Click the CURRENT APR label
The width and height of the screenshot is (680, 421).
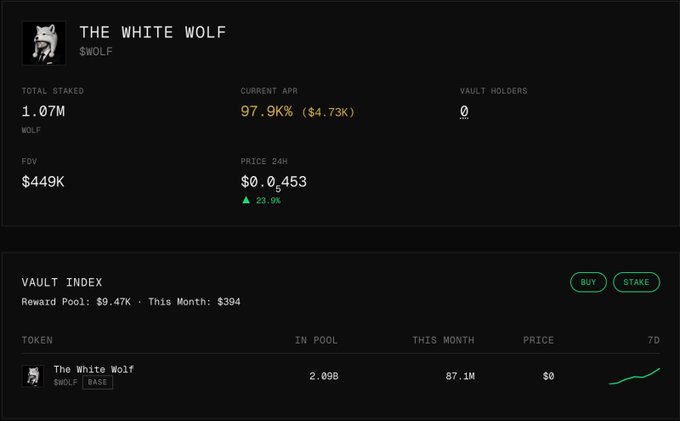pyautogui.click(x=269, y=91)
